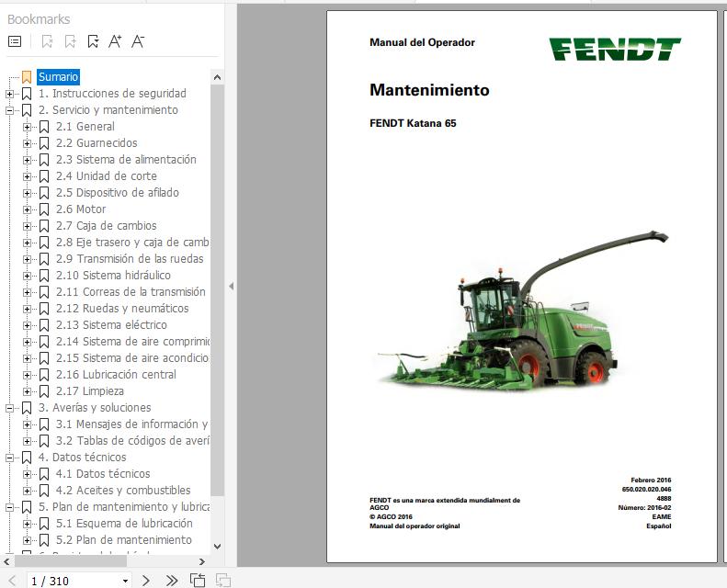The height and width of the screenshot is (588, 727).
Task: Click the 'Manual del Operador' text
Action: (422, 42)
